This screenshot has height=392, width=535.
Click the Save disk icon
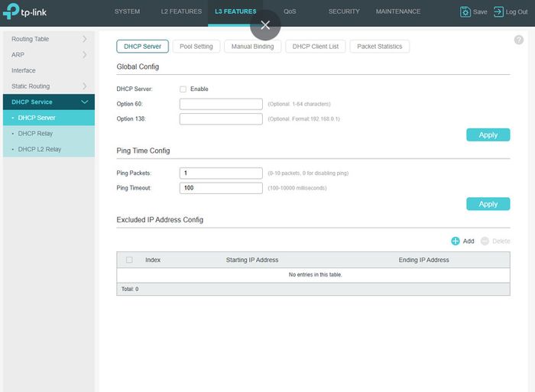click(x=465, y=11)
